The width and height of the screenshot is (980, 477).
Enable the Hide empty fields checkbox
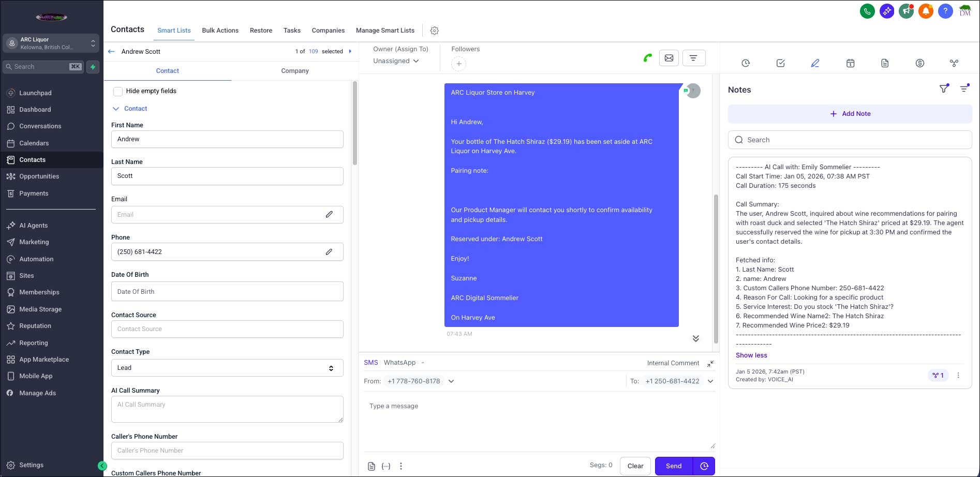point(118,91)
